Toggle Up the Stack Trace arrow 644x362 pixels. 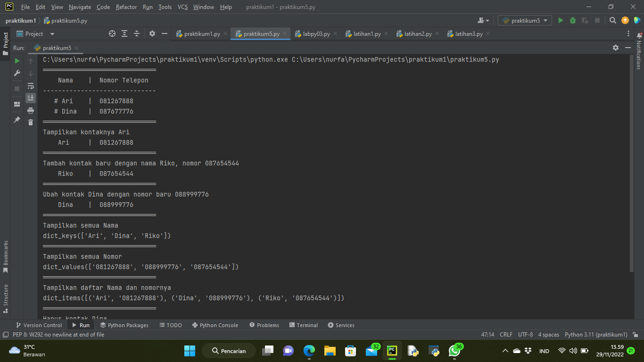[30, 62]
